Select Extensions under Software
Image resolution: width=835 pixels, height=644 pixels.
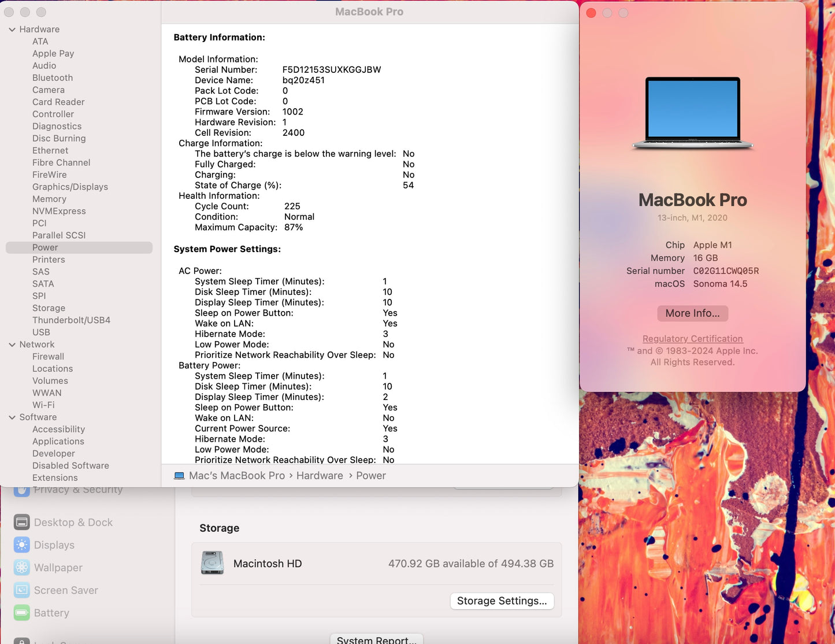pos(55,479)
